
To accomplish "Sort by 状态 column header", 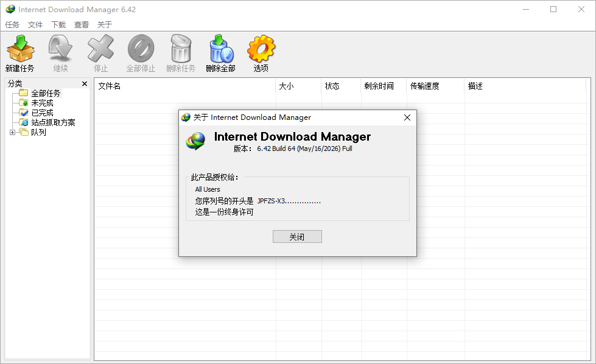I will (x=342, y=86).
